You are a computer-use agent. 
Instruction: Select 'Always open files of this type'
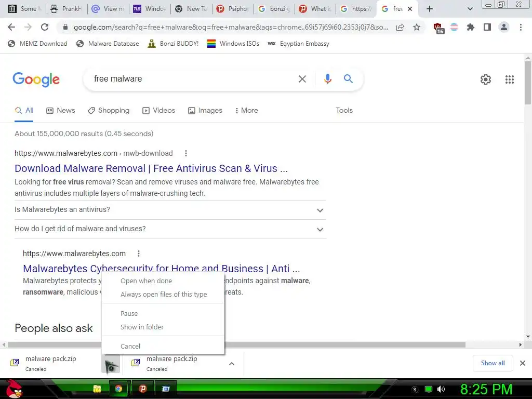[x=163, y=295]
